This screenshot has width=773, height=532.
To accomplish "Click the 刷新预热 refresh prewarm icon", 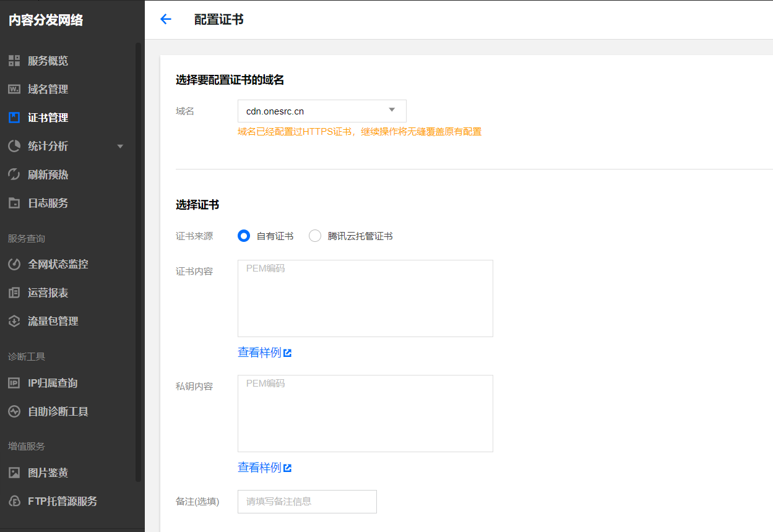I will point(14,174).
